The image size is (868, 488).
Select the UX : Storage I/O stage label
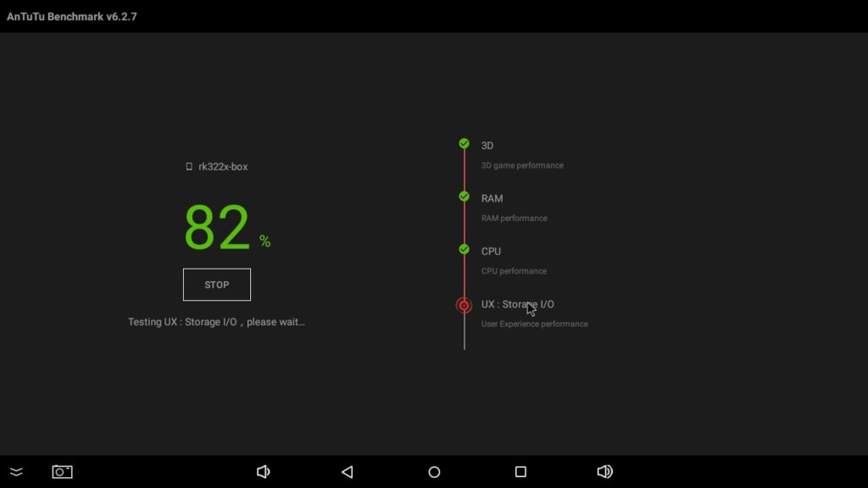click(x=517, y=304)
